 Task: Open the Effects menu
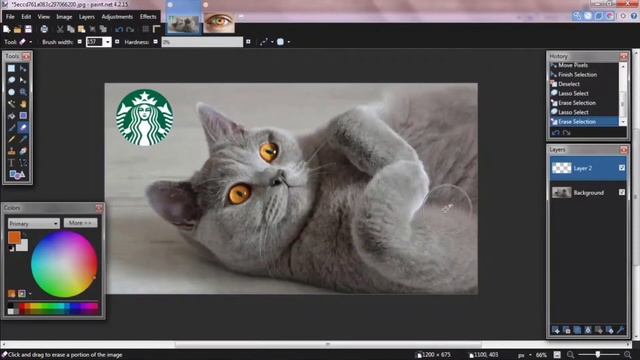tap(148, 17)
